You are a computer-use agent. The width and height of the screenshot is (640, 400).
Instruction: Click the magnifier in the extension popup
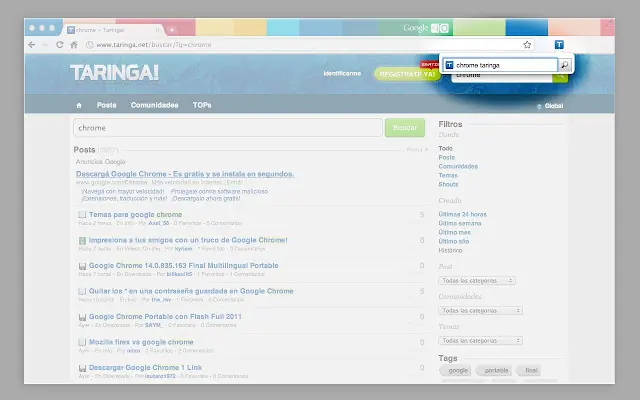pyautogui.click(x=564, y=65)
